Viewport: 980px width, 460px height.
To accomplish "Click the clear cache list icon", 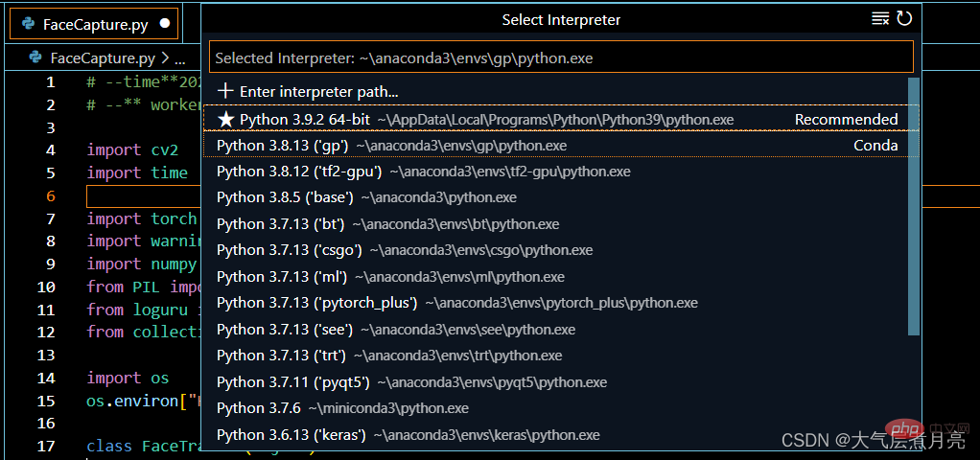I will pos(880,18).
